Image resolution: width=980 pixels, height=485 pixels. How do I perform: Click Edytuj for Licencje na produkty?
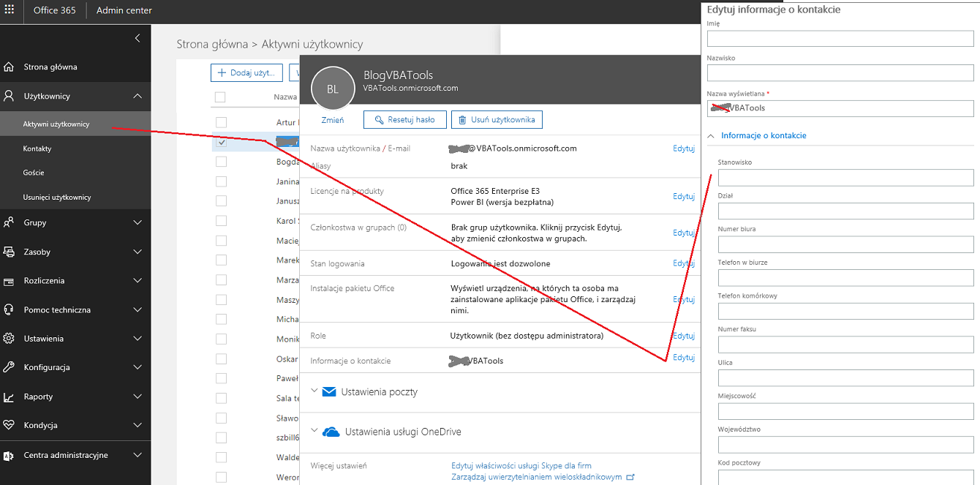point(684,196)
